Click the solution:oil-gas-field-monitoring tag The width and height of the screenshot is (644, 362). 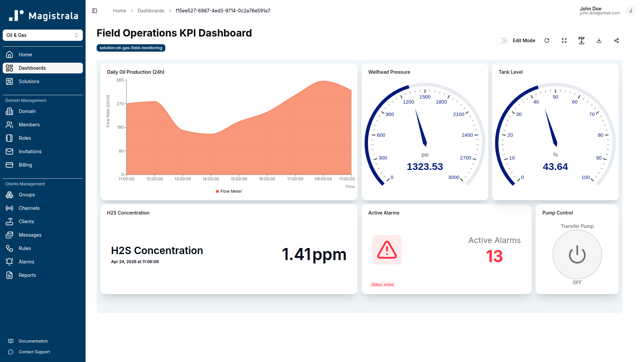click(x=130, y=48)
